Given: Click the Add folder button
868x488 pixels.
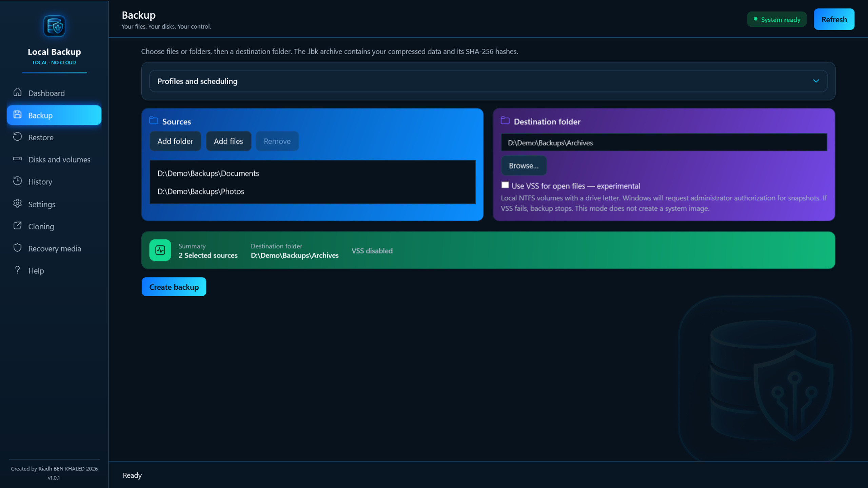Looking at the screenshot, I should pyautogui.click(x=175, y=141).
